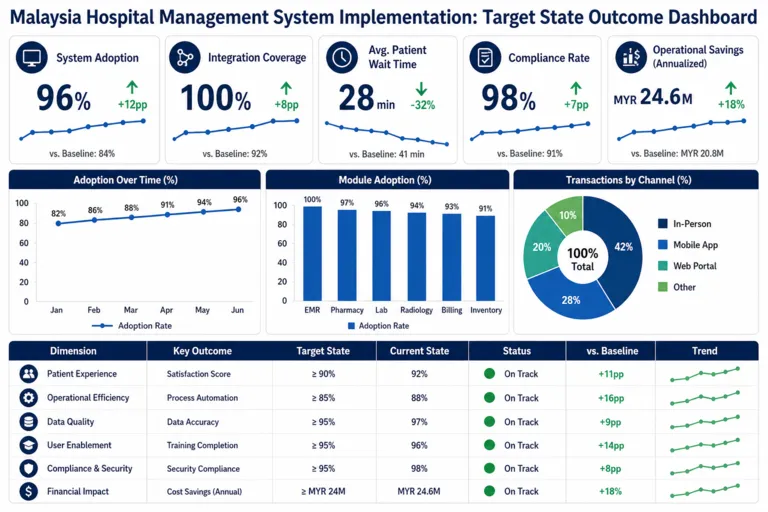The height and width of the screenshot is (512, 768).
Task: Click the green up arrow above +8pp in Integration Coverage card
Action: 286,88
